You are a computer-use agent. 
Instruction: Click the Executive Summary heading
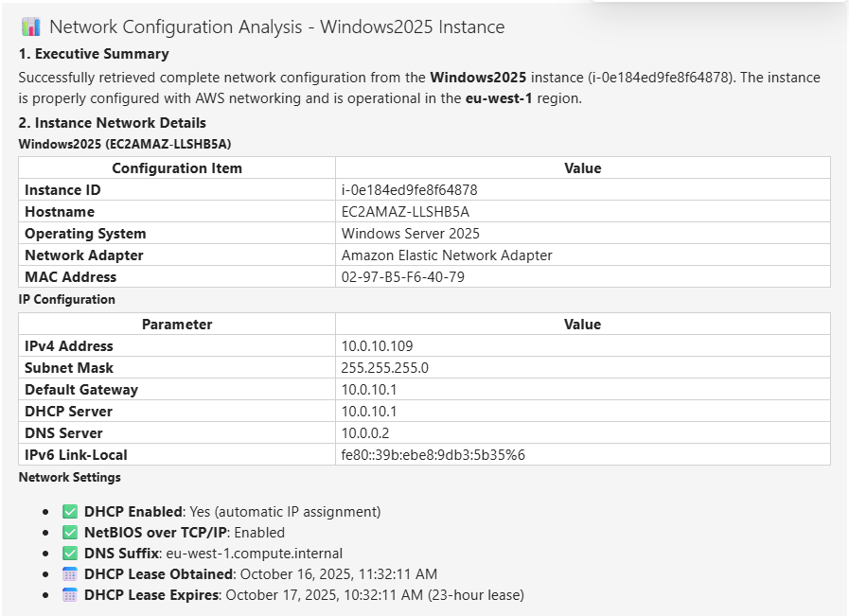[94, 54]
